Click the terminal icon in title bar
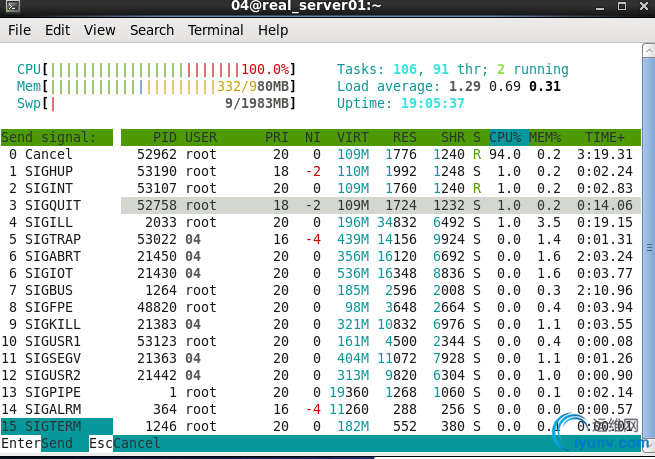The height and width of the screenshot is (459, 655). [x=13, y=6]
